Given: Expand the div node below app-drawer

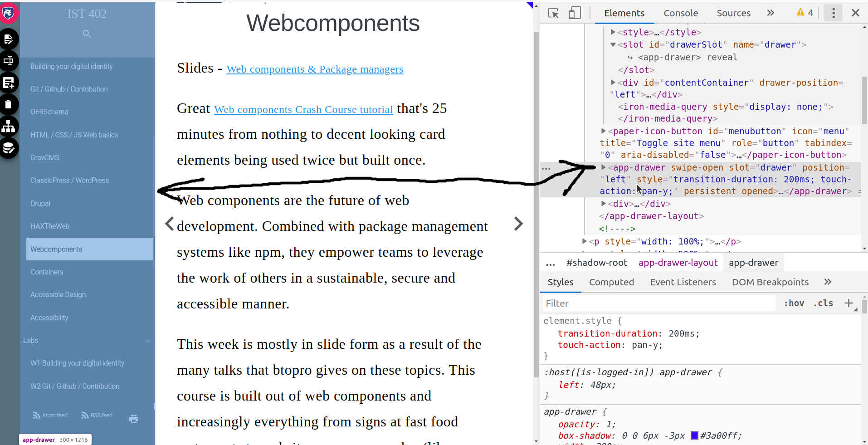Looking at the screenshot, I should [604, 204].
